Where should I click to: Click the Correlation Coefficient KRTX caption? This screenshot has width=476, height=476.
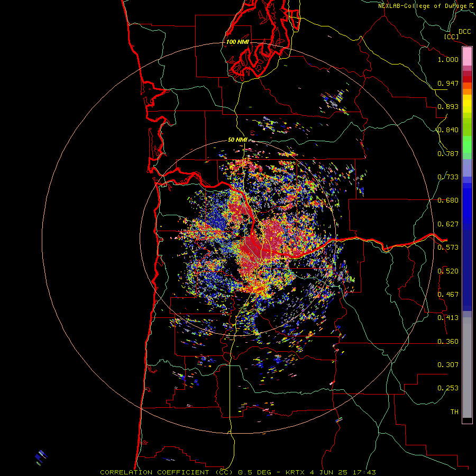[x=238, y=472]
